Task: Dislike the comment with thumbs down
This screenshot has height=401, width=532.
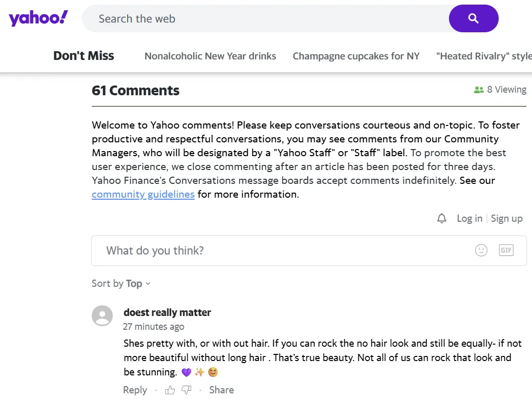Action: point(187,390)
